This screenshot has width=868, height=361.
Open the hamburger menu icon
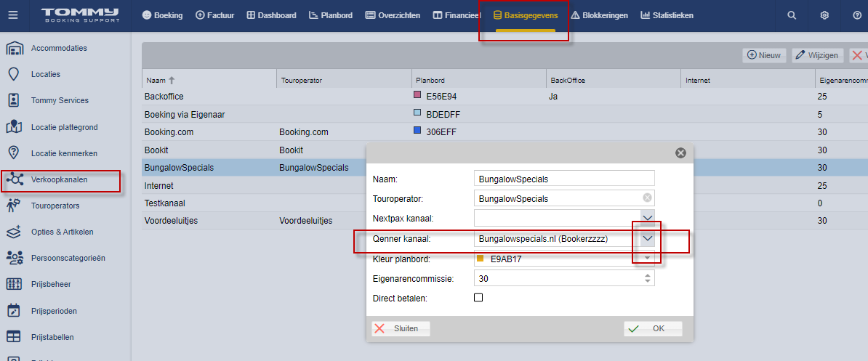click(x=13, y=15)
